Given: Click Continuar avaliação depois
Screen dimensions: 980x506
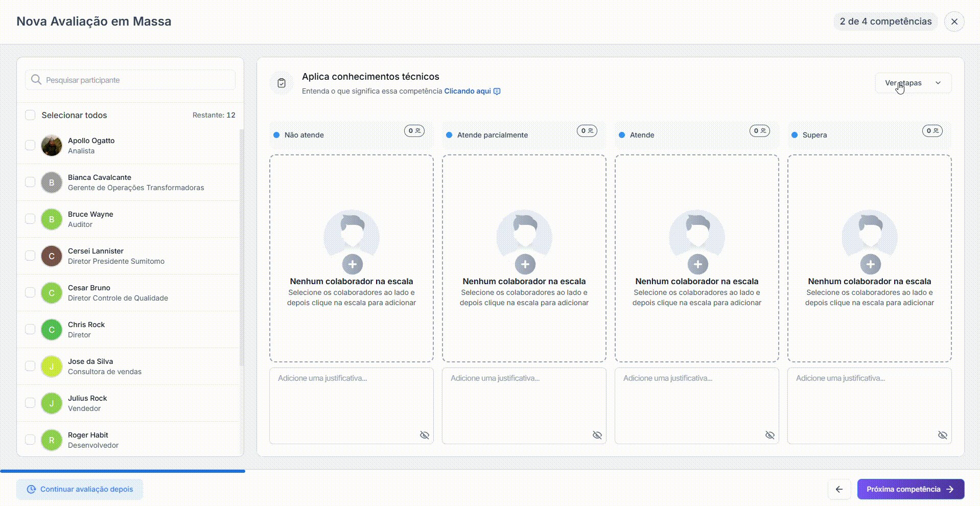Looking at the screenshot, I should click(x=80, y=489).
